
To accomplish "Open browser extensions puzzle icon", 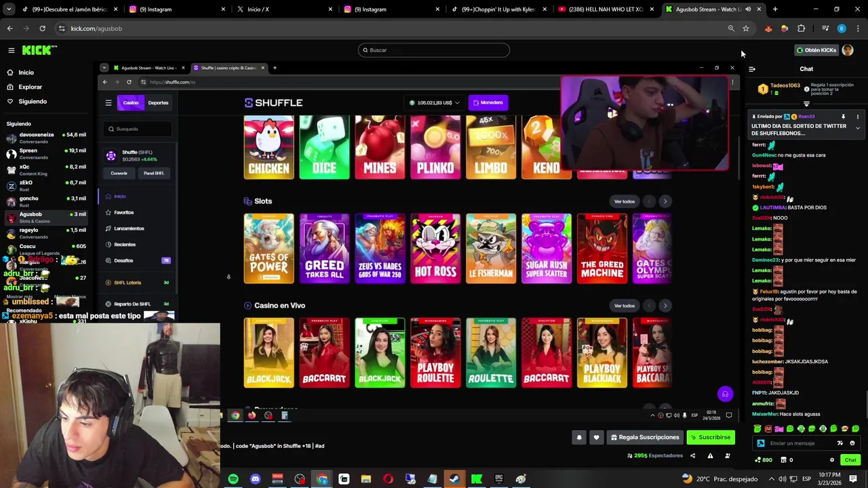I will (x=801, y=28).
